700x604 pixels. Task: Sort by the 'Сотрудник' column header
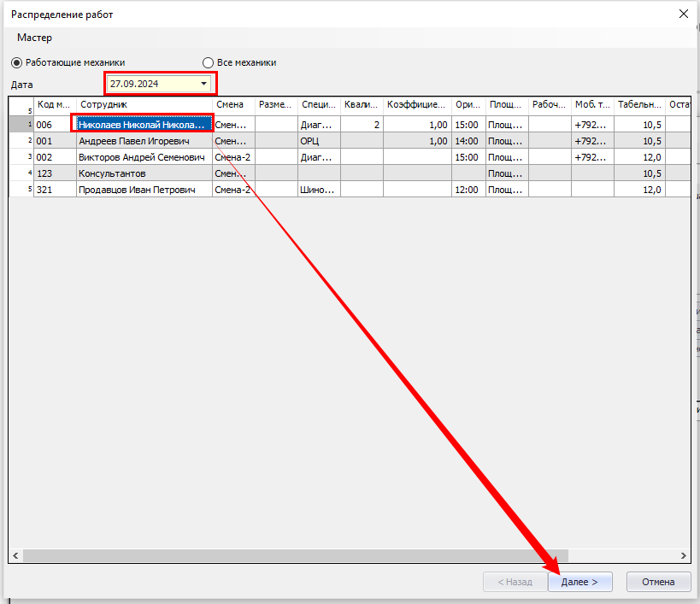pos(144,104)
